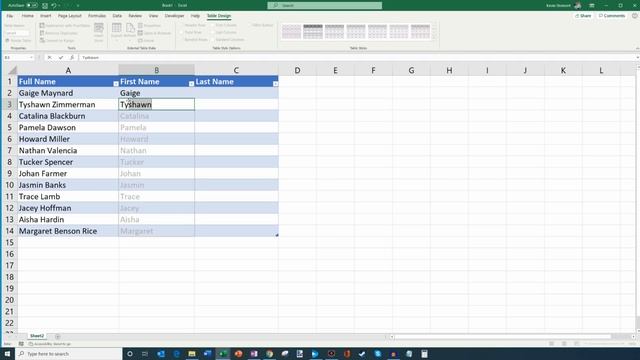The width and height of the screenshot is (640, 360).
Task: Open First Name column filter dropdown
Action: coord(191,84)
